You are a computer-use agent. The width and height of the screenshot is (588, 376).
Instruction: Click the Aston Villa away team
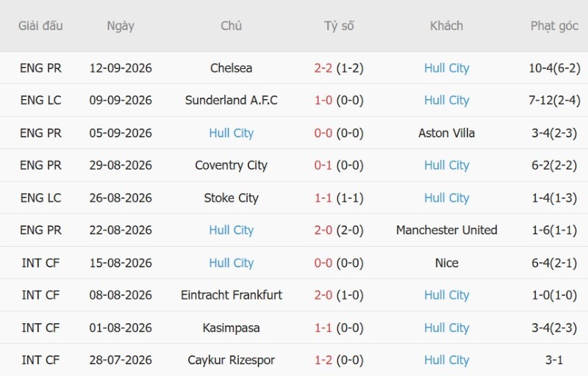coord(447,133)
